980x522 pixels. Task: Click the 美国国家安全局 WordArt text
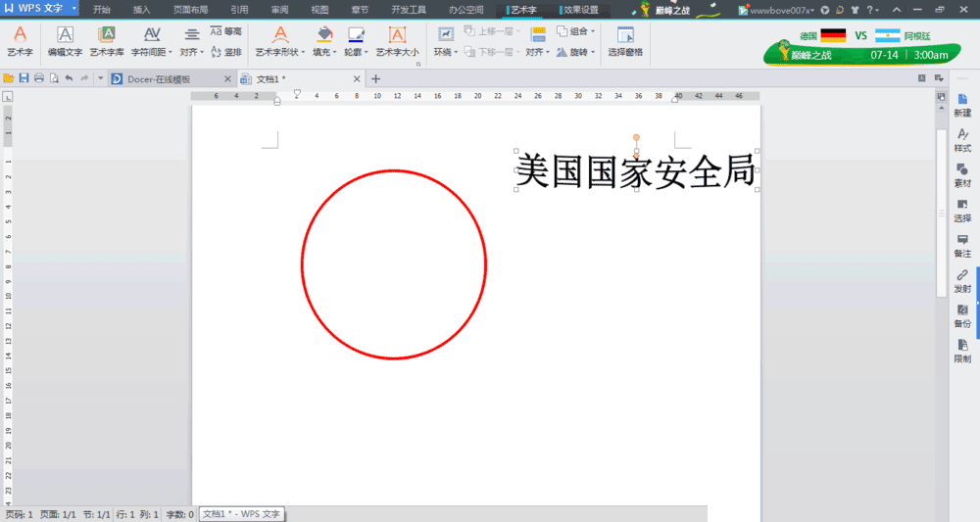click(x=636, y=171)
